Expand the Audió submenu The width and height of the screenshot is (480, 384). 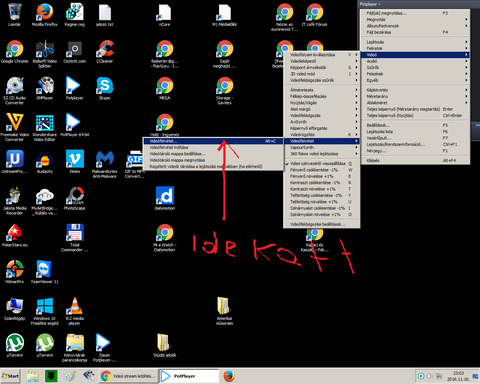[x=415, y=61]
